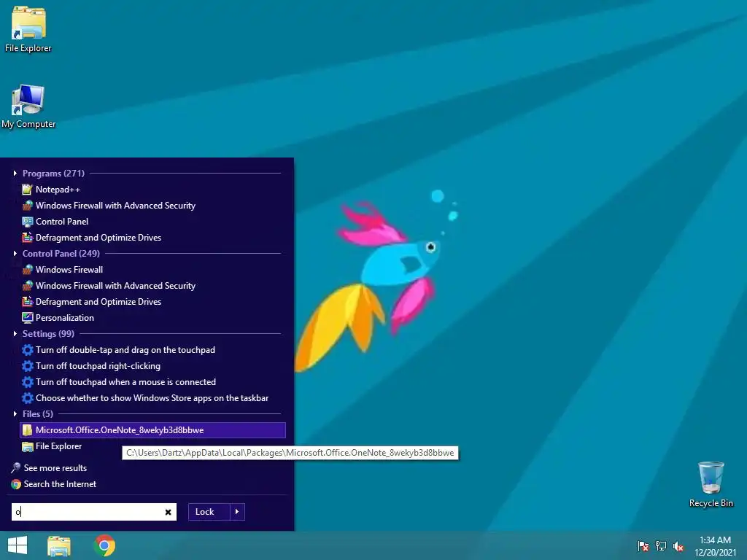Image resolution: width=747 pixels, height=560 pixels.
Task: Click the date 12/20/2021 in the taskbar
Action: pos(715,553)
